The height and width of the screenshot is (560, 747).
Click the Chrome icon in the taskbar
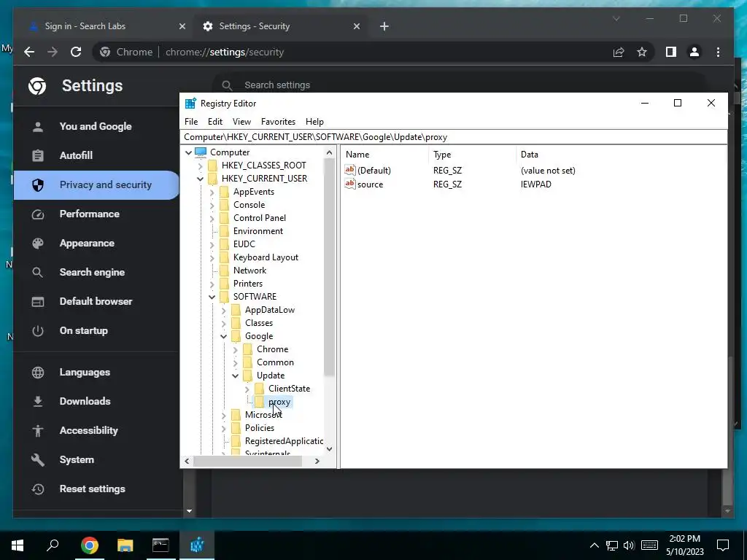[x=90, y=545]
